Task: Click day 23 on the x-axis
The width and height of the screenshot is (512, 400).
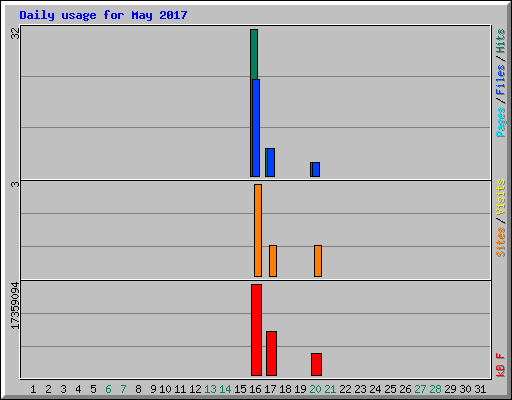Action: [x=360, y=389]
